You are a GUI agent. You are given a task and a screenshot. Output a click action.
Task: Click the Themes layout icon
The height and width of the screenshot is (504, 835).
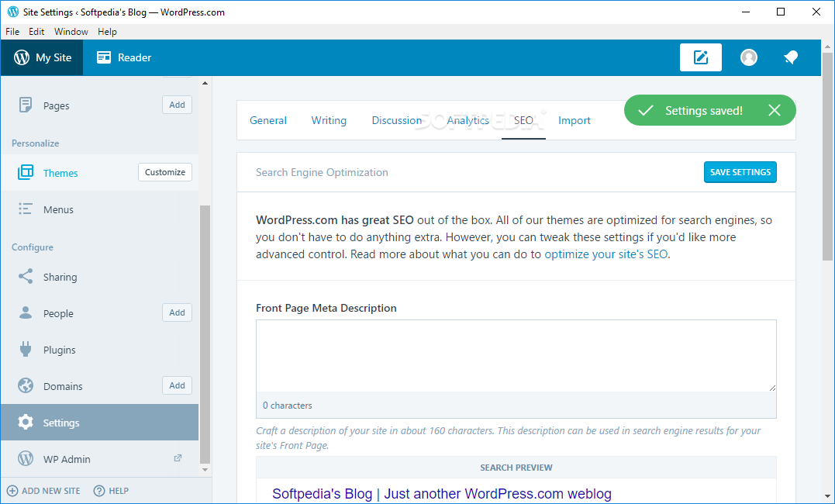click(25, 173)
